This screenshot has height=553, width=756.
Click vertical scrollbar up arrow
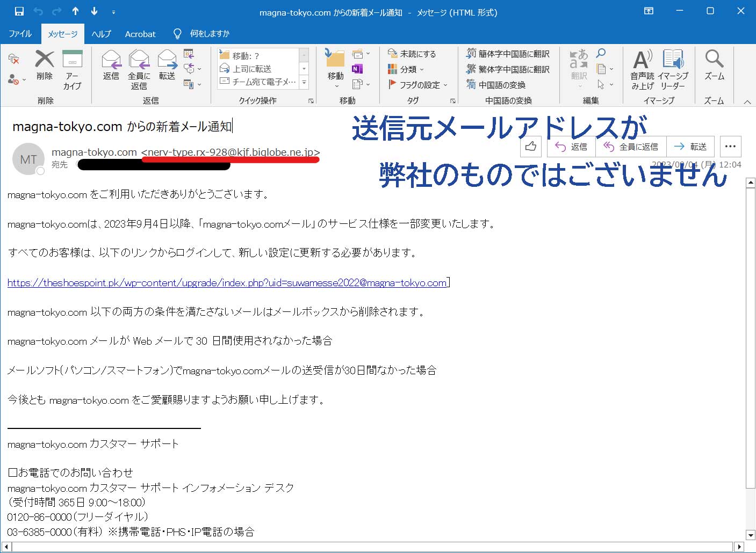click(x=751, y=183)
